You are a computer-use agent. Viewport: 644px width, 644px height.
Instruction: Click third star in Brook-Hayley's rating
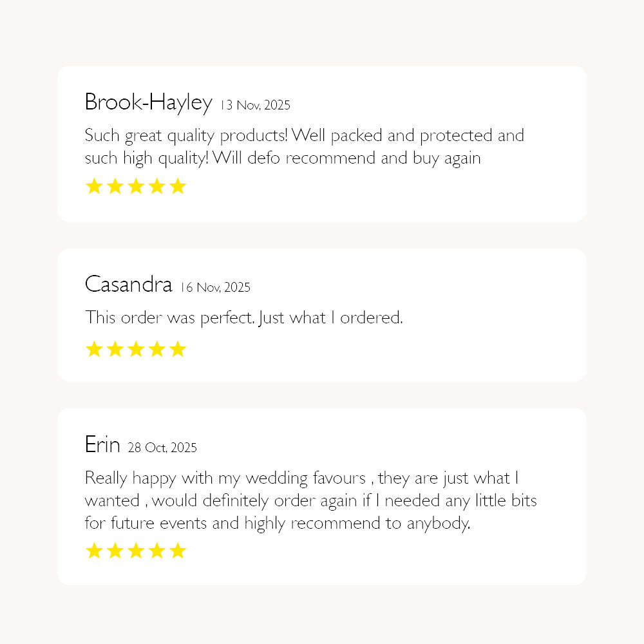(136, 187)
